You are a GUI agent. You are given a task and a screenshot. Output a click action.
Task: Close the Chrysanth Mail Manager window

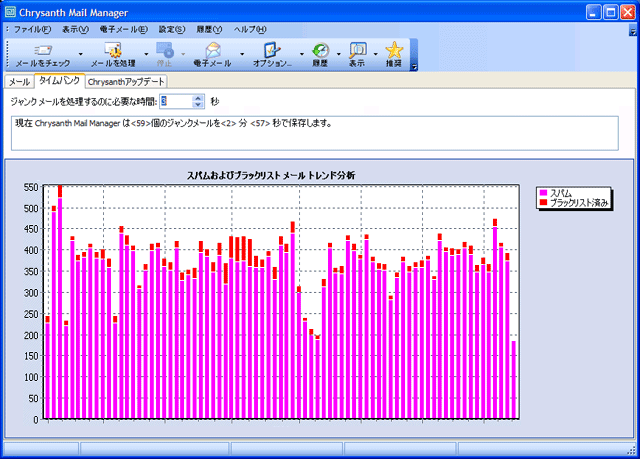pos(628,12)
